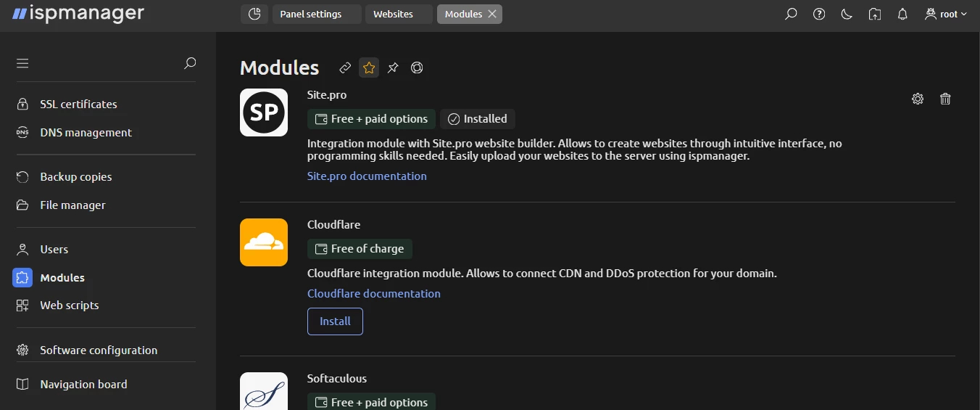Switch to the Websites tab

pyautogui.click(x=399, y=14)
